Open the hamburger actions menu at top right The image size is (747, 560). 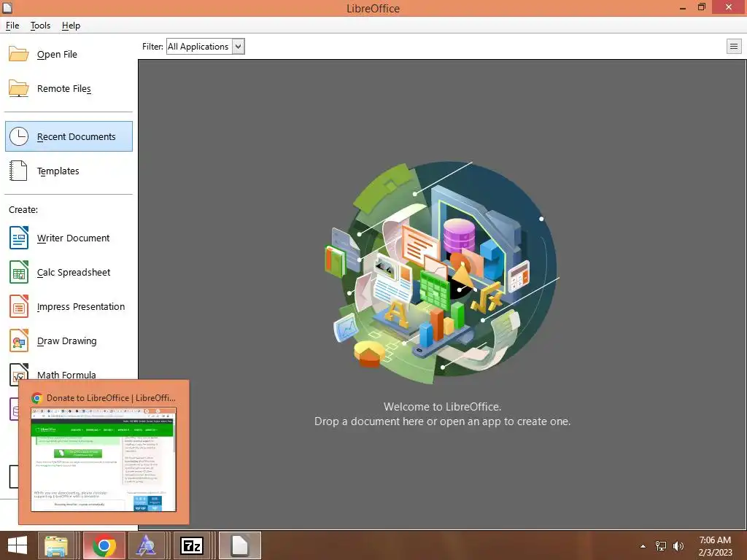pos(734,47)
